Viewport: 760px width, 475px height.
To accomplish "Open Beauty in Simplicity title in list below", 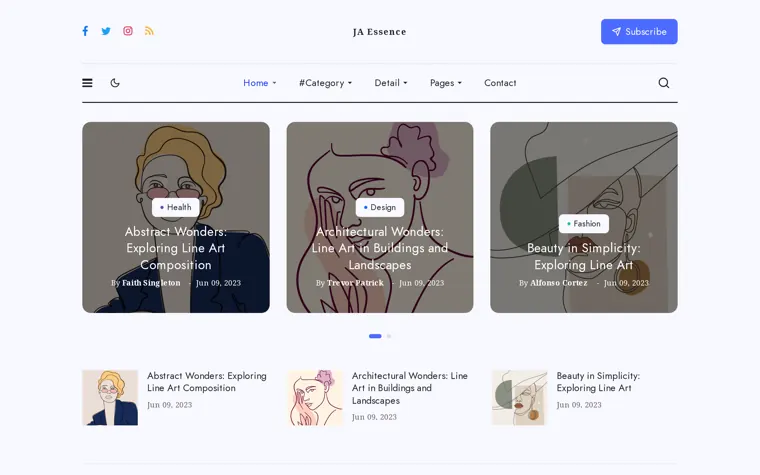I will (x=598, y=382).
